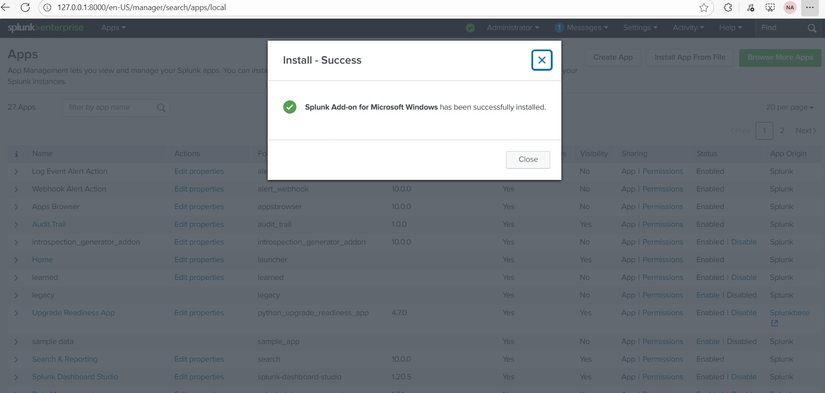The image size is (825, 393).
Task: Click the Close button in dialog
Action: (x=528, y=159)
